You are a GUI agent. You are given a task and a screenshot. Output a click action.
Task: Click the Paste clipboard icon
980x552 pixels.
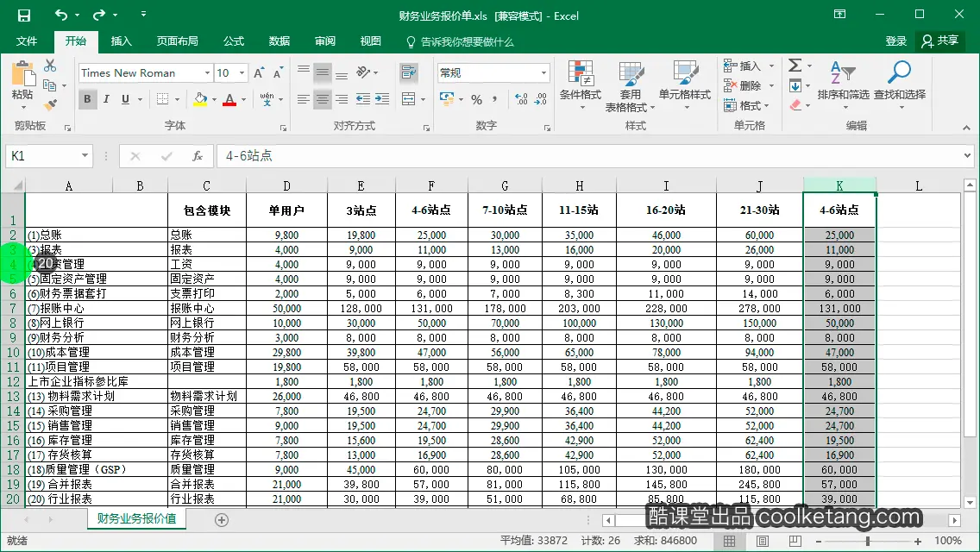click(x=23, y=74)
